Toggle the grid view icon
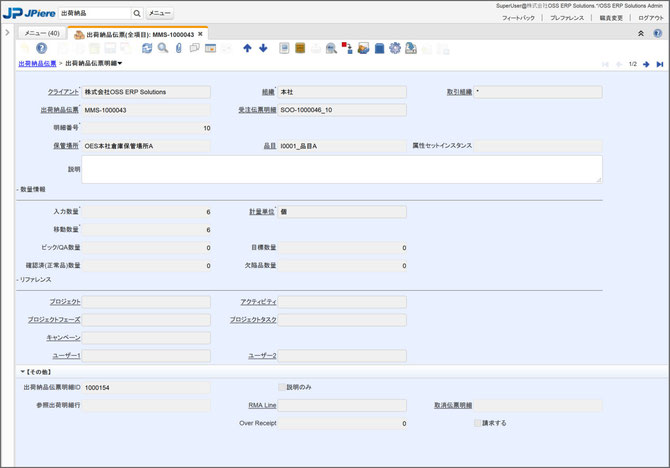Viewport: 670px width, 468px height. pos(210,48)
